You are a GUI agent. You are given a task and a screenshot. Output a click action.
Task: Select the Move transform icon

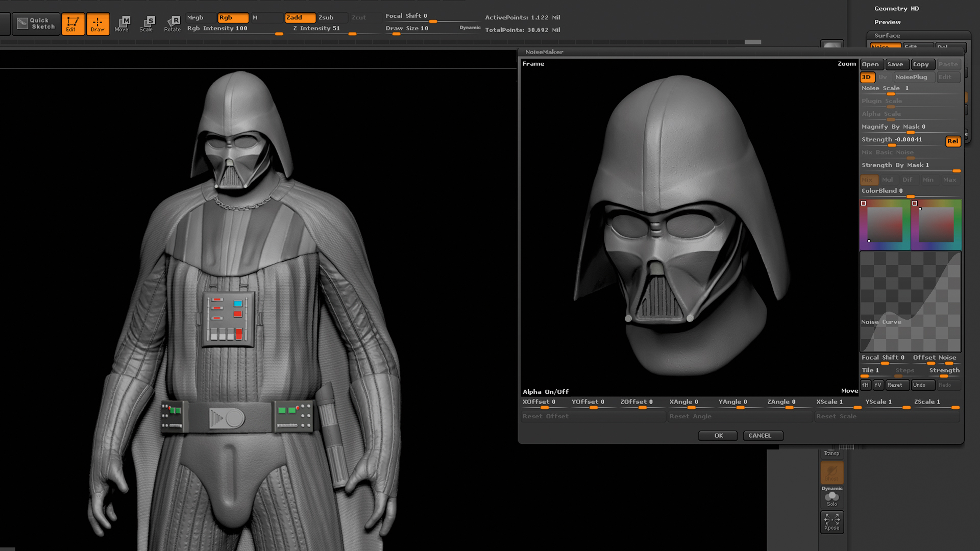pyautogui.click(x=122, y=23)
